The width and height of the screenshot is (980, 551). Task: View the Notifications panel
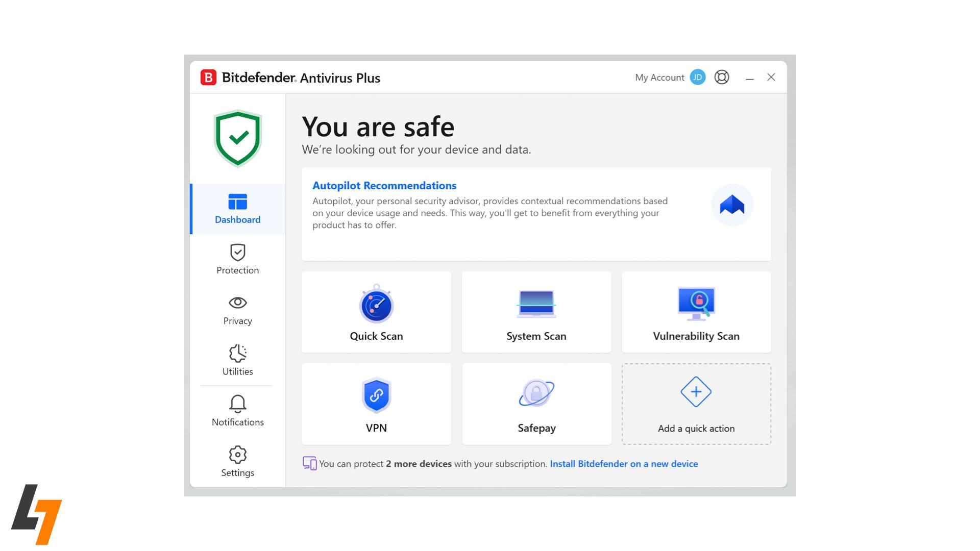pos(237,411)
